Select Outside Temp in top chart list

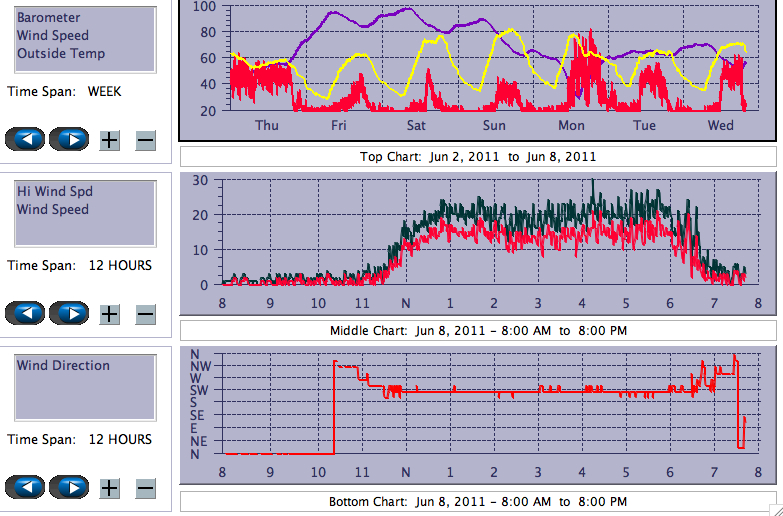[61, 54]
